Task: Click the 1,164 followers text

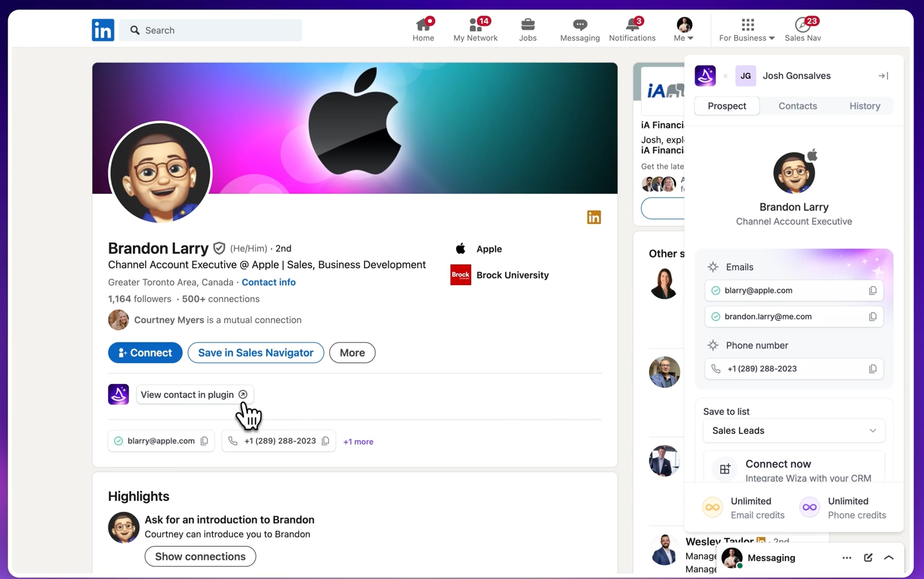Action: [x=140, y=299]
